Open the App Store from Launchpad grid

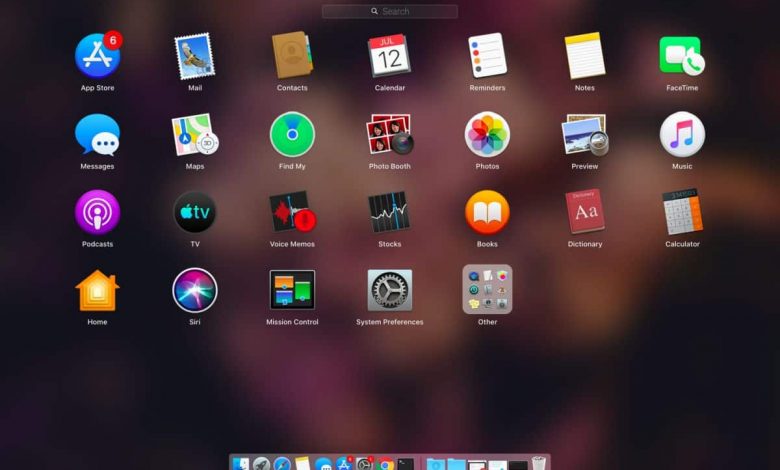pyautogui.click(x=98, y=56)
